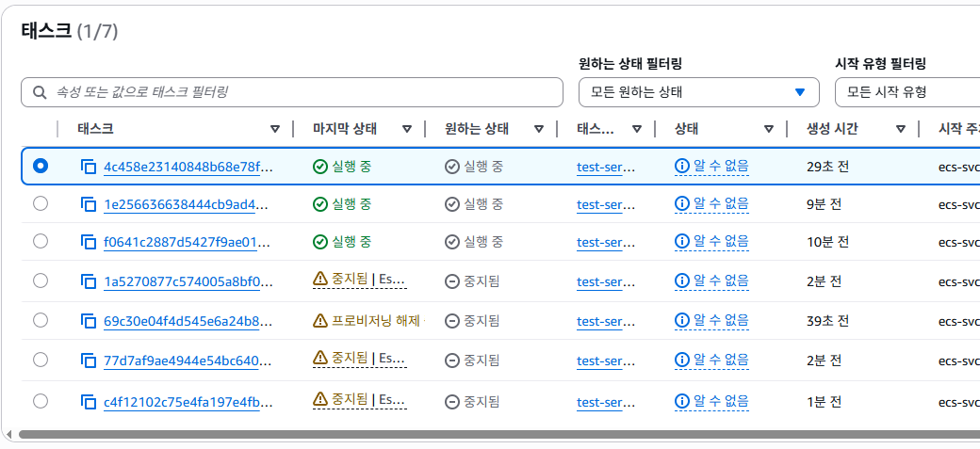Sort by 태스... definition column arrow
Viewport: 980px width, 449px height.
[637, 129]
